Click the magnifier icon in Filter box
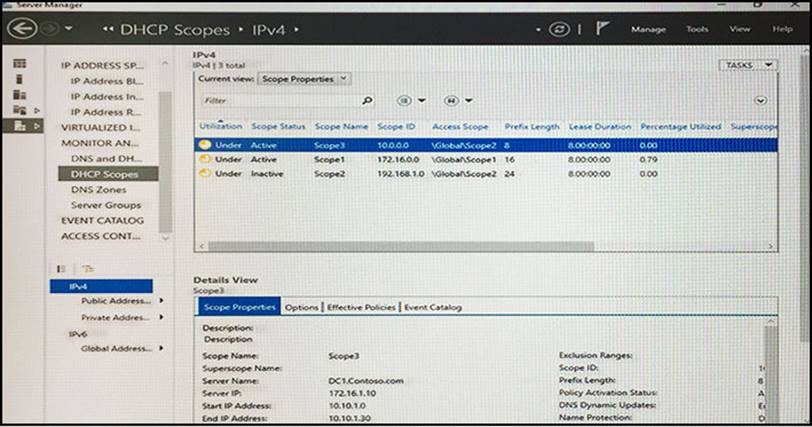Image resolution: width=812 pixels, height=427 pixels. tap(367, 100)
